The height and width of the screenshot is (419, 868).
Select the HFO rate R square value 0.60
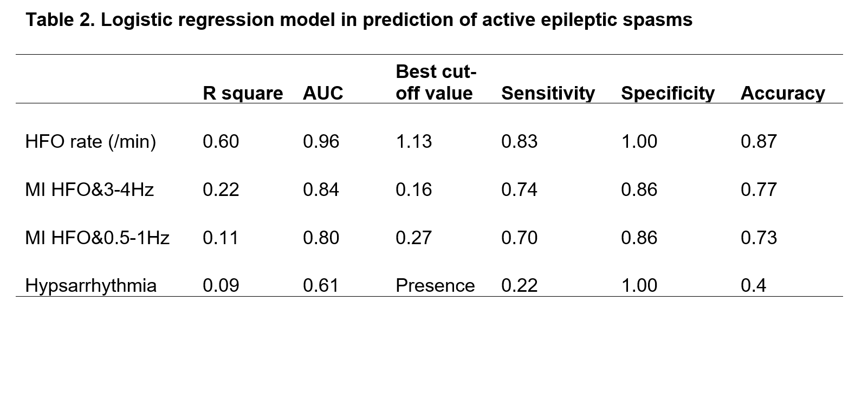pyautogui.click(x=221, y=141)
